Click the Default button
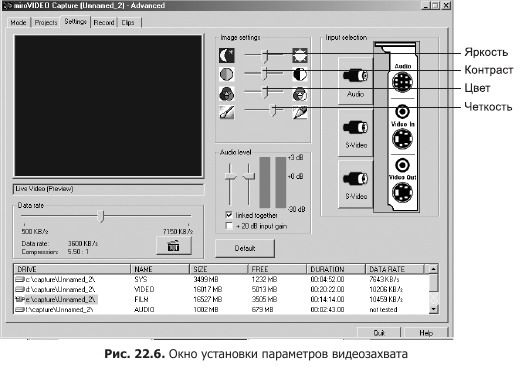This screenshot has width=521, height=369. [245, 248]
